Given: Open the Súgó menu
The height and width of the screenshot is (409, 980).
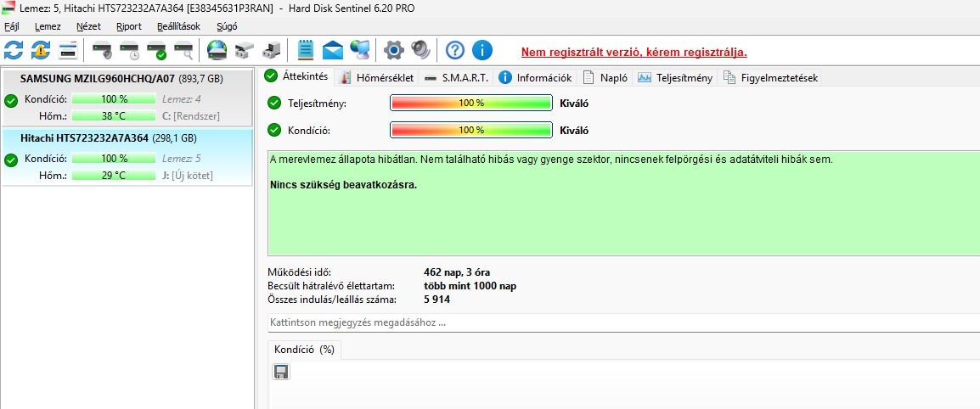Looking at the screenshot, I should (x=227, y=27).
